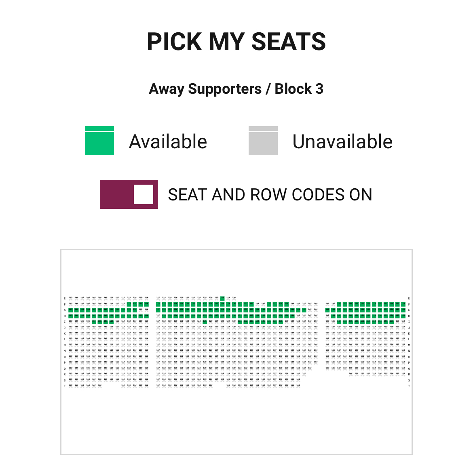Pick seat 118 in row H

coord(164,316)
